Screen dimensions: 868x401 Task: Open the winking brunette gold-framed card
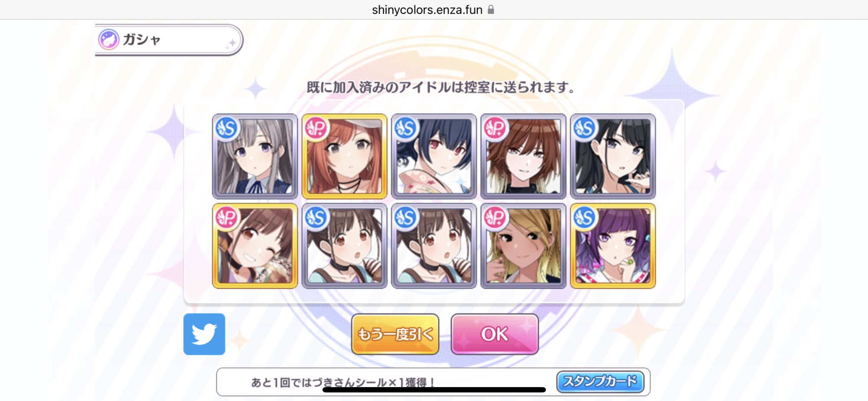[255, 246]
